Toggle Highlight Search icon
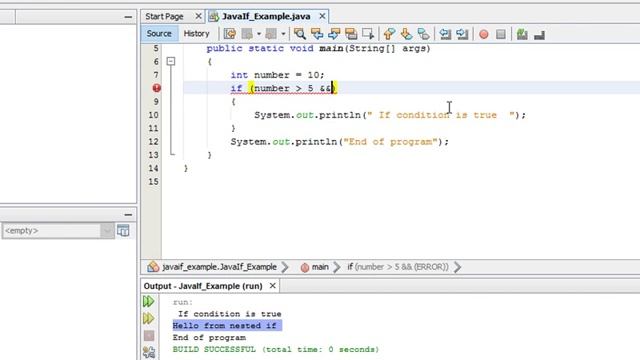Screen dimensions: 640x360 [351, 34]
